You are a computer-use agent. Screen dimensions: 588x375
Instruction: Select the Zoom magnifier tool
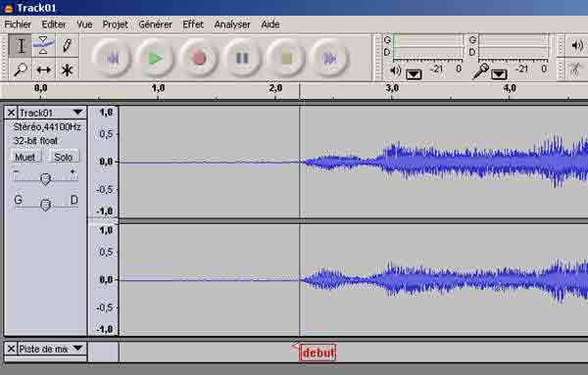coord(21,70)
